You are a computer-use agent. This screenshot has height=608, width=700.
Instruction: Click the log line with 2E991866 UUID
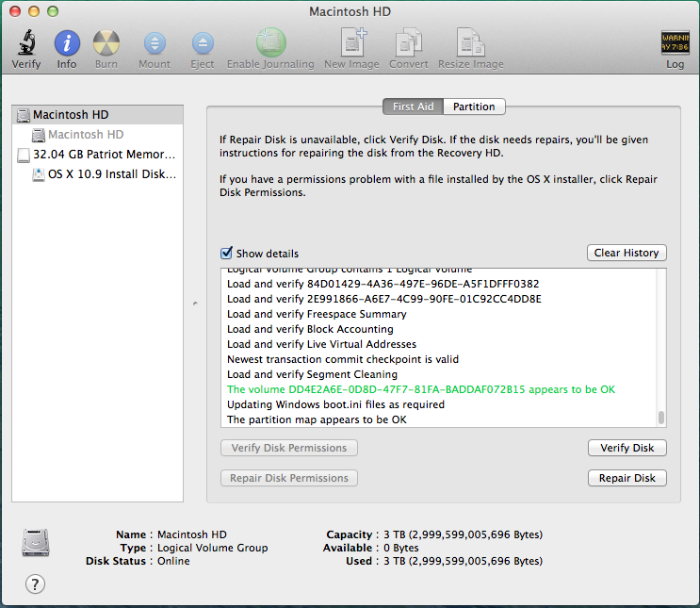pos(384,299)
